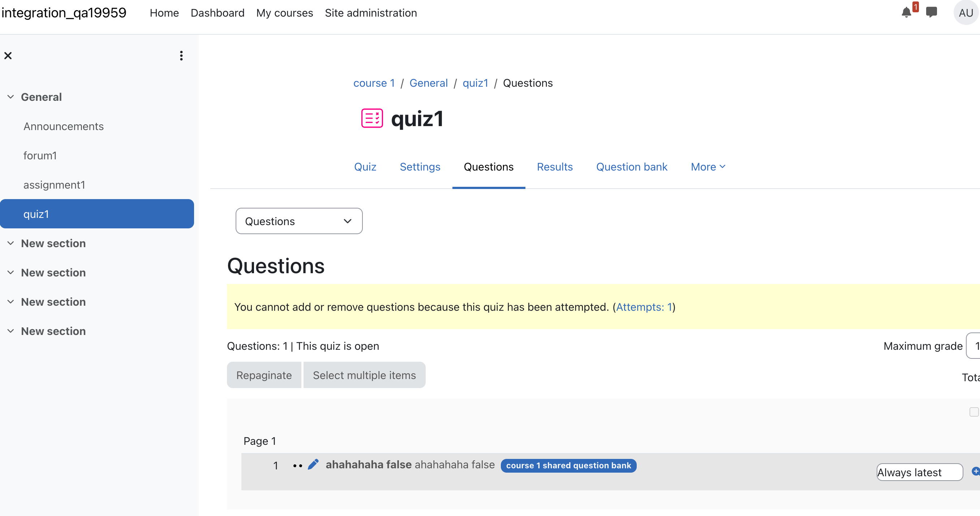Click the quiz1 activity icon beside the title
The width and height of the screenshot is (980, 516).
pos(372,119)
